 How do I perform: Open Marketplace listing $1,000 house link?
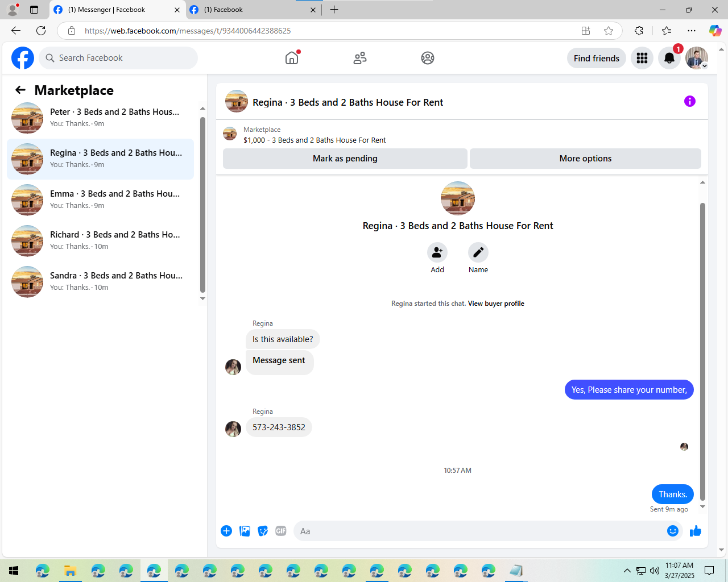coord(315,140)
